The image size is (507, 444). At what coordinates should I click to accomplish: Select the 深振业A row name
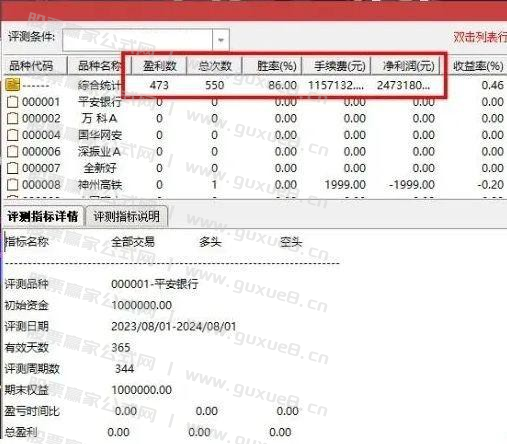pyautogui.click(x=99, y=151)
